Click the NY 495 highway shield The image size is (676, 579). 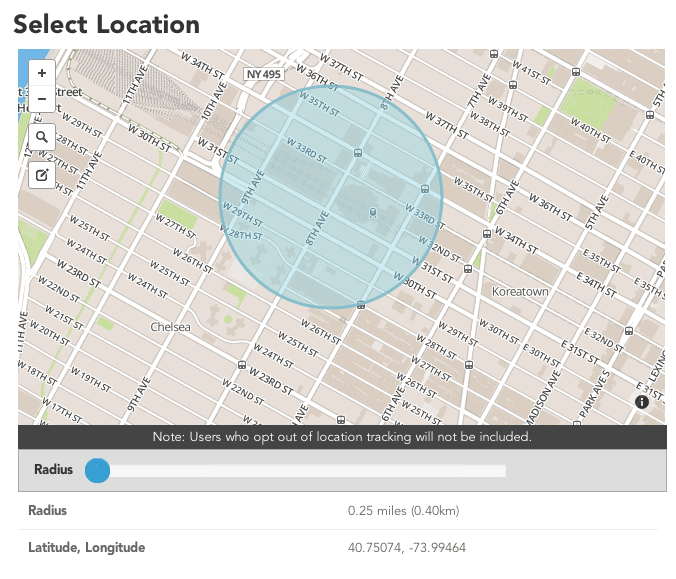pos(266,75)
